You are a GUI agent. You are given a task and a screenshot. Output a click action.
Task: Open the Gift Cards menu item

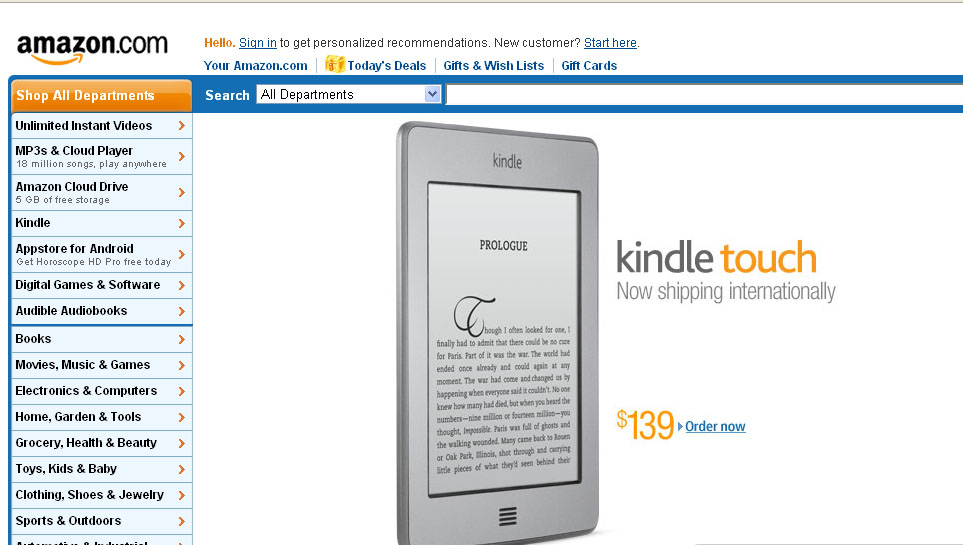tap(589, 66)
